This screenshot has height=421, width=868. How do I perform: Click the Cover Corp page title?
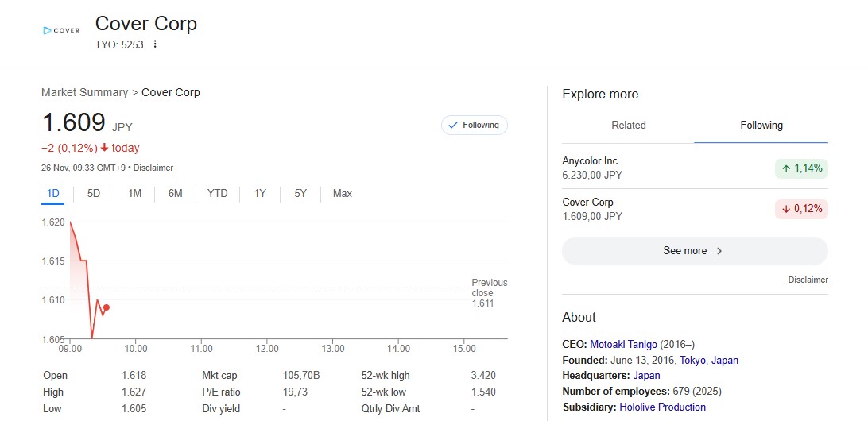(x=146, y=24)
